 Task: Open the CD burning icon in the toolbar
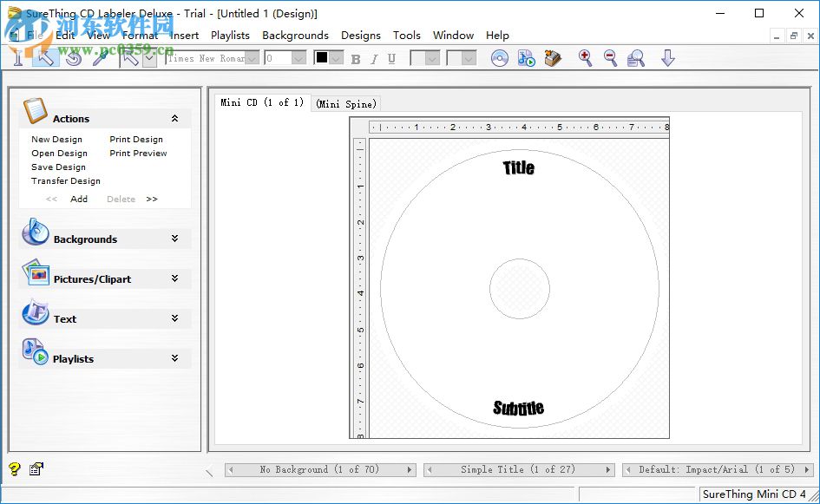tap(500, 58)
